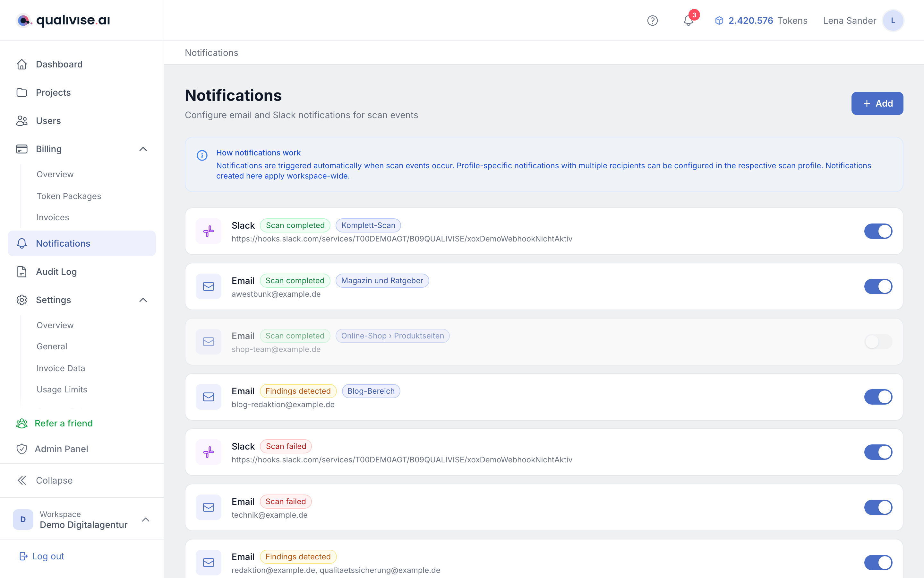Go to Invoices under Billing

click(53, 217)
